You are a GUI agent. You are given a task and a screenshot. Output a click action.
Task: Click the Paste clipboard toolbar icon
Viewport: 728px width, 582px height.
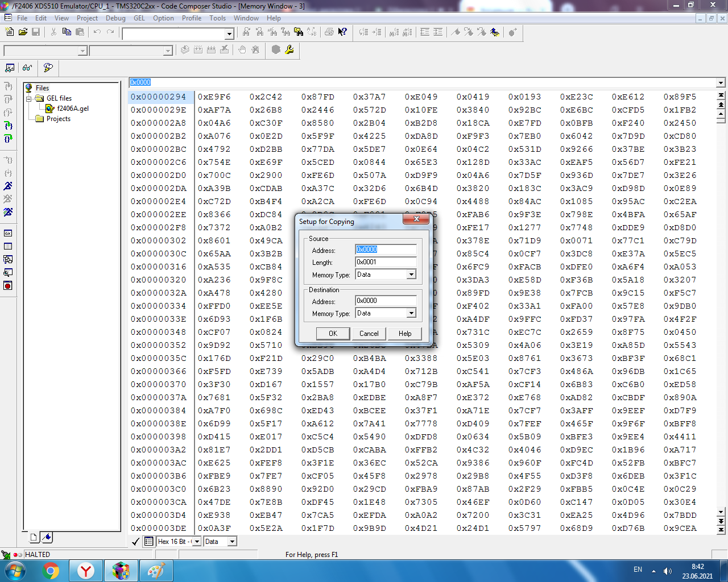(x=80, y=32)
